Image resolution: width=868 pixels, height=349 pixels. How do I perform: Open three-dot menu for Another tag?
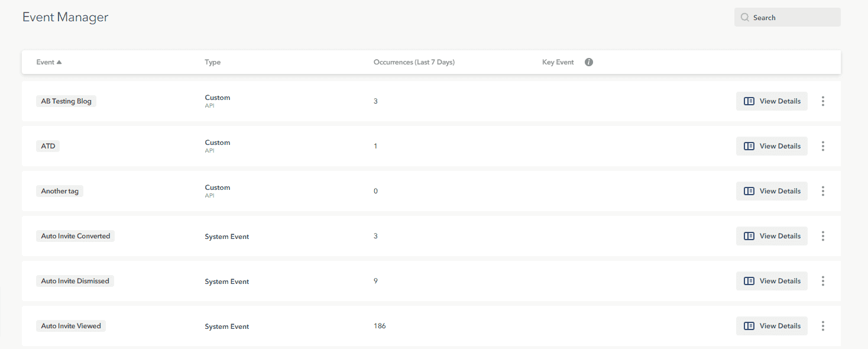pos(823,191)
